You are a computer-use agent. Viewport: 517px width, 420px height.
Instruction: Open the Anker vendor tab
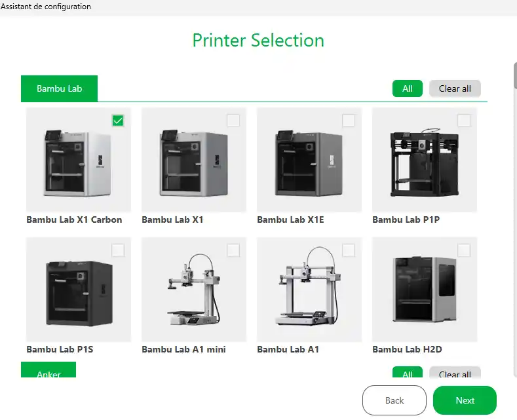pos(48,370)
